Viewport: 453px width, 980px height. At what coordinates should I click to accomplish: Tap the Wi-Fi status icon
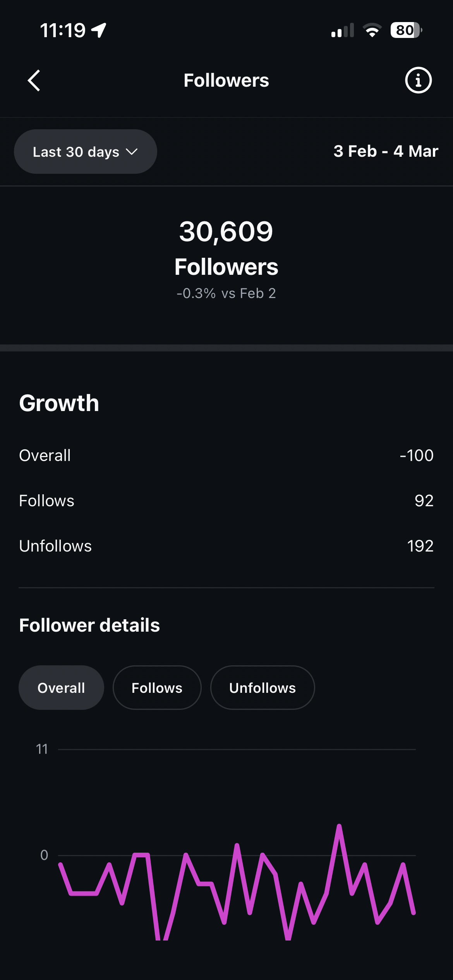coord(372,30)
